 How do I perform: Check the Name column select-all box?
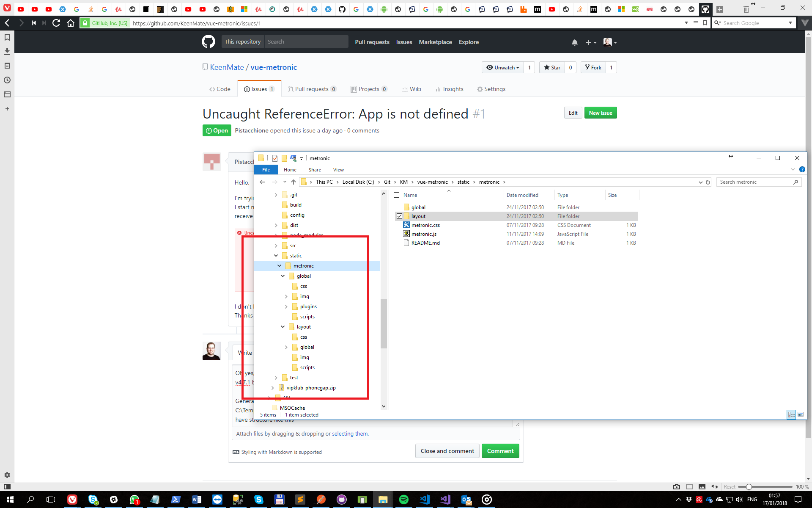pos(397,195)
